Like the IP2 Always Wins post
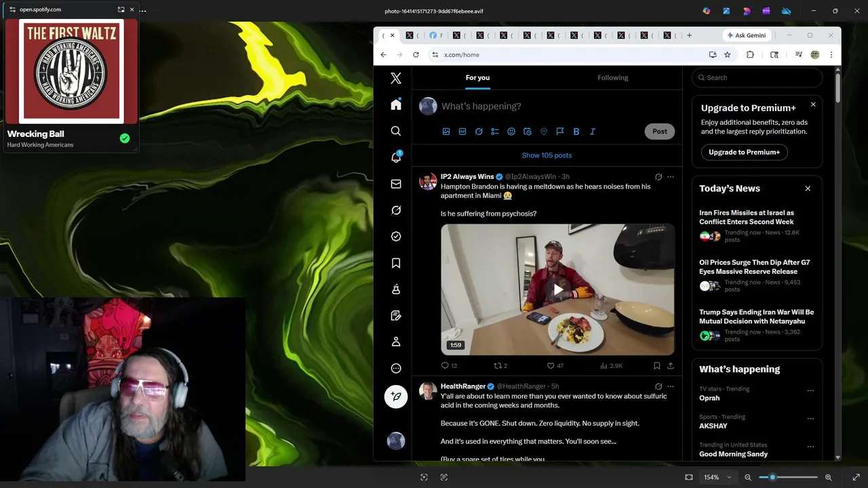Viewport: 868px width, 488px height. [x=551, y=365]
